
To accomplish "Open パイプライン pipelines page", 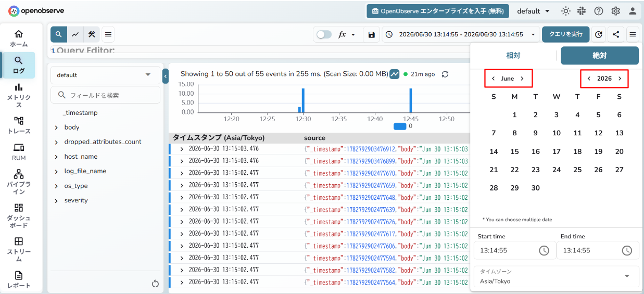I will tap(19, 182).
